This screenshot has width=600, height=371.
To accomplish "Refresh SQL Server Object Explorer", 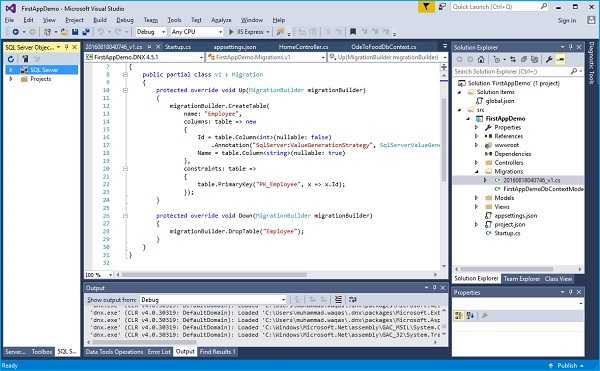I will click(11, 59).
